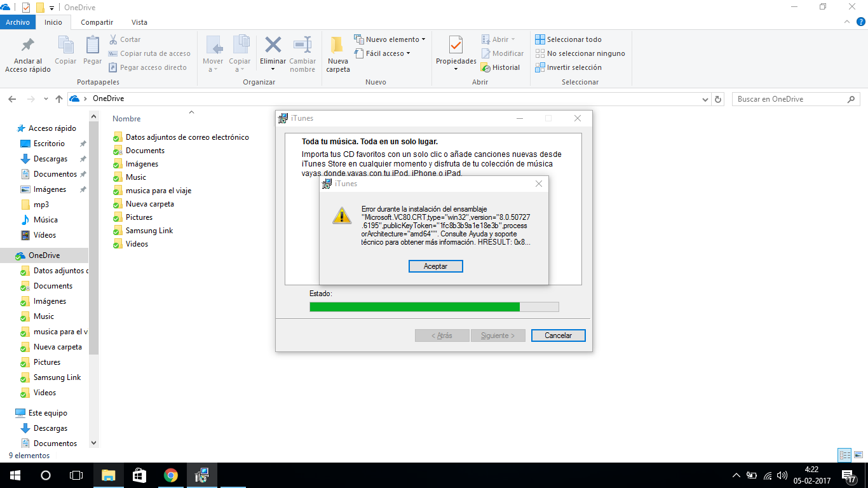Go up one folder level arrow

pos(59,99)
